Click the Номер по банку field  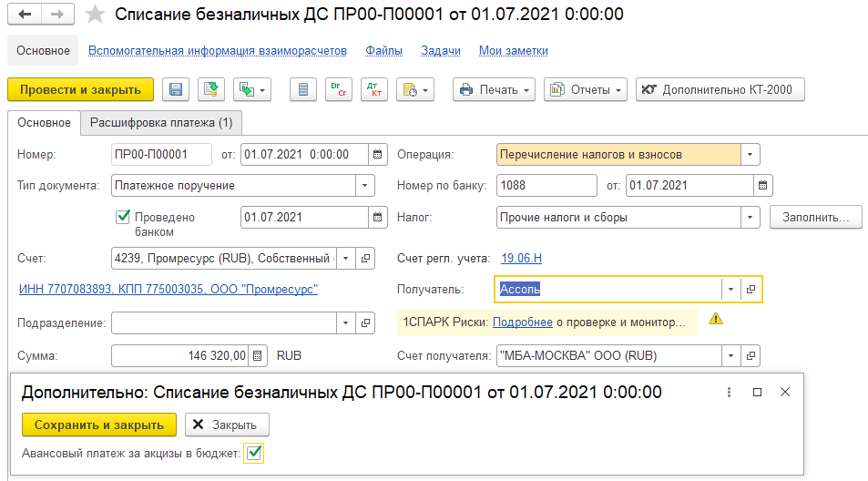546,186
